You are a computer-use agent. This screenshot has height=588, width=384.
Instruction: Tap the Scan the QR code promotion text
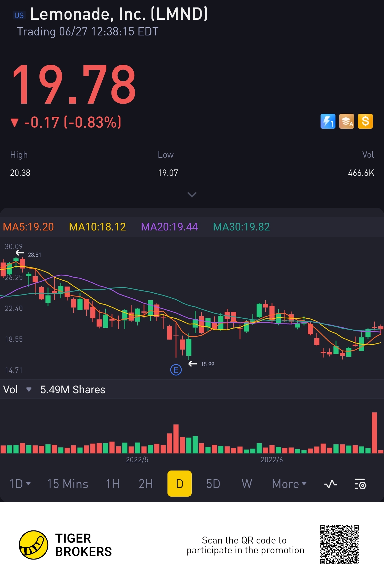(245, 545)
